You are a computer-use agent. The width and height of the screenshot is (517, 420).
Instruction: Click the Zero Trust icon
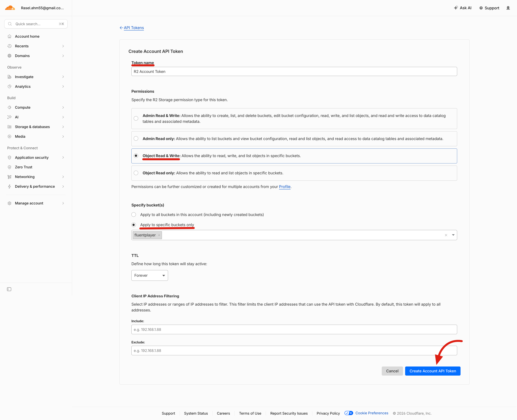9,167
